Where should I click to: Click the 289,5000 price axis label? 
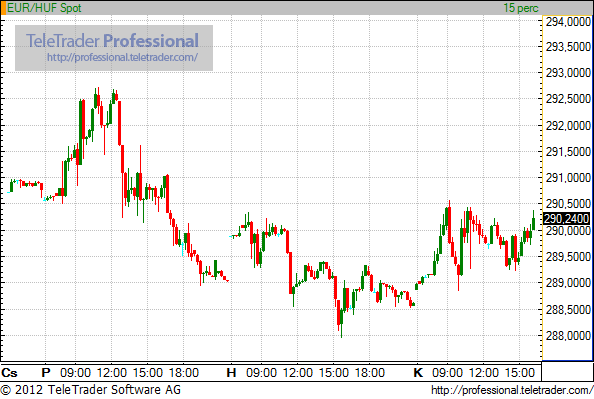(568, 257)
